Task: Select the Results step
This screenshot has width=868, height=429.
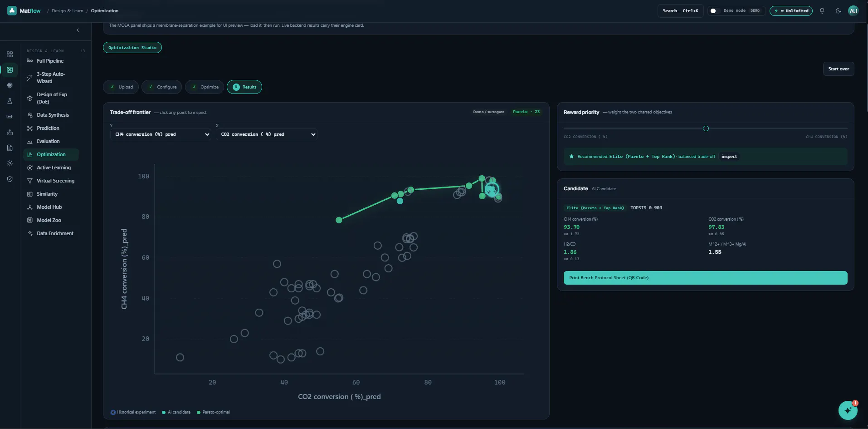Action: [x=244, y=87]
